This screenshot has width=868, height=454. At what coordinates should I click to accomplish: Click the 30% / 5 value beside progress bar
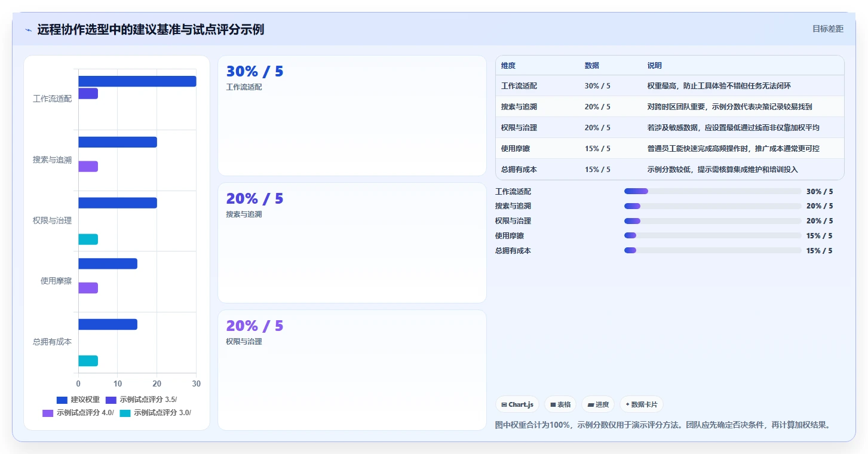point(820,192)
